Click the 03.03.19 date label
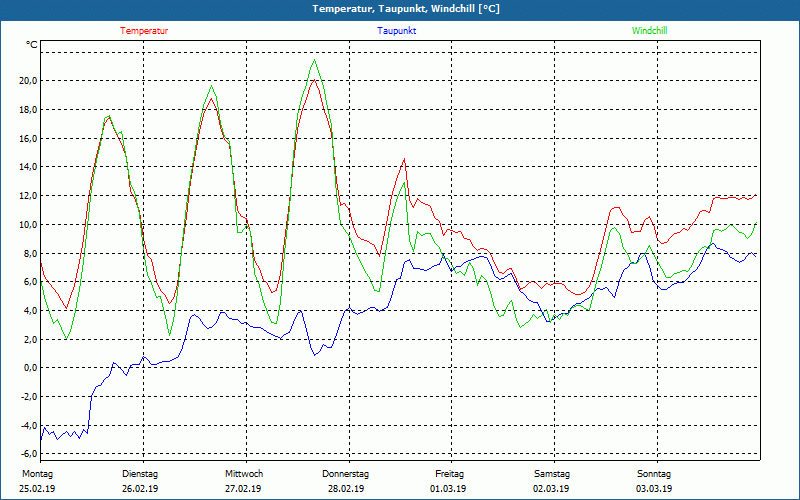800x500 pixels. coord(654,489)
